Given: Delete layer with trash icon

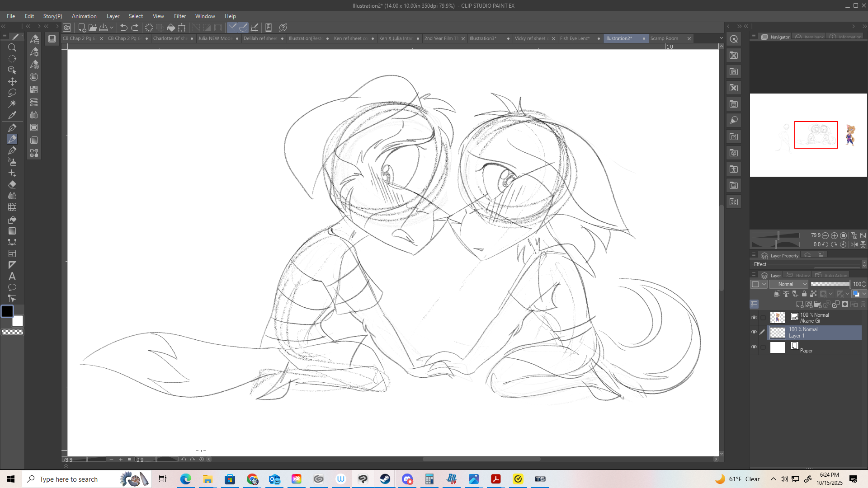Looking at the screenshot, I should [863, 305].
